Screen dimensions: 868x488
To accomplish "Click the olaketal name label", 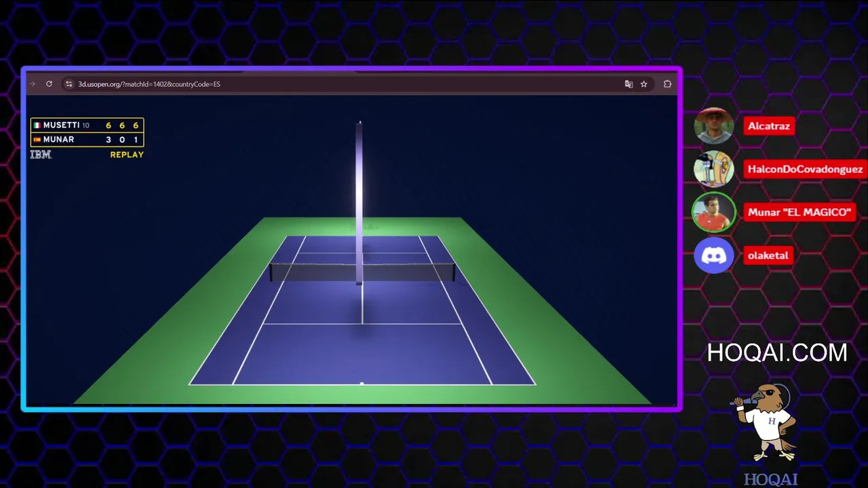I will [768, 256].
